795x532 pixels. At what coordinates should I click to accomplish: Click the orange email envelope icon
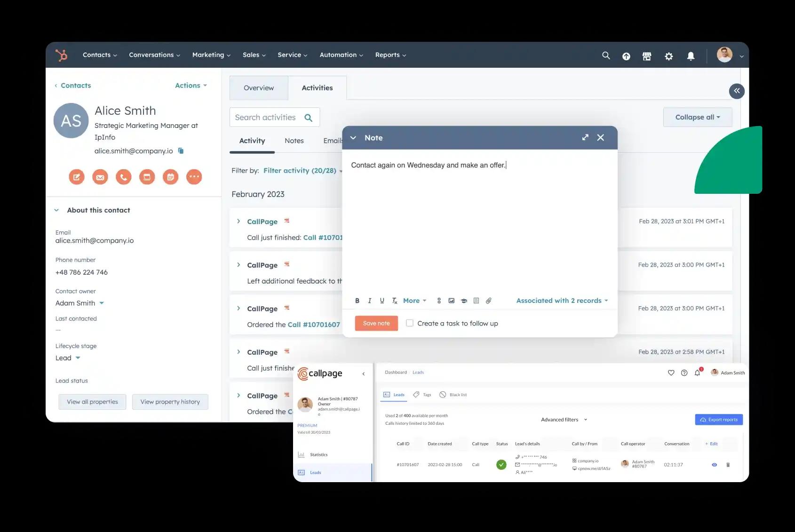point(100,177)
